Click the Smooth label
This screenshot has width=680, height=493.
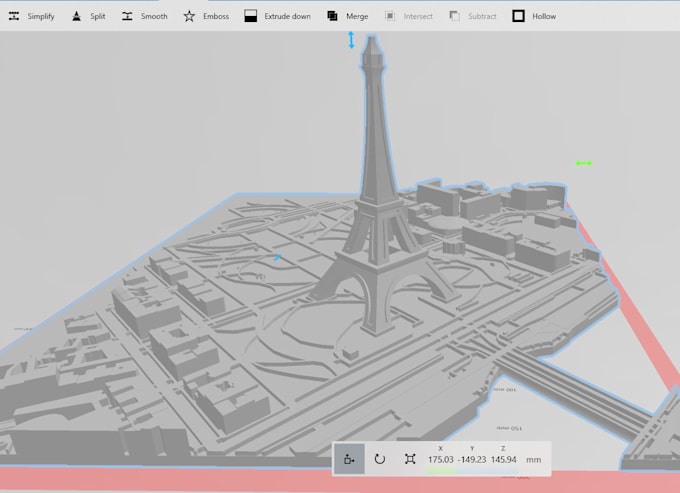tap(154, 16)
